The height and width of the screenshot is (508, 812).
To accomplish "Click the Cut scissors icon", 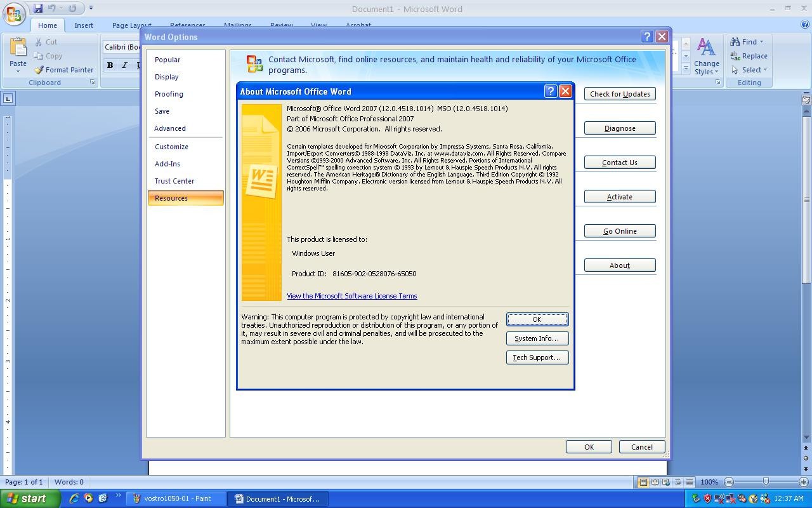I will (x=39, y=42).
